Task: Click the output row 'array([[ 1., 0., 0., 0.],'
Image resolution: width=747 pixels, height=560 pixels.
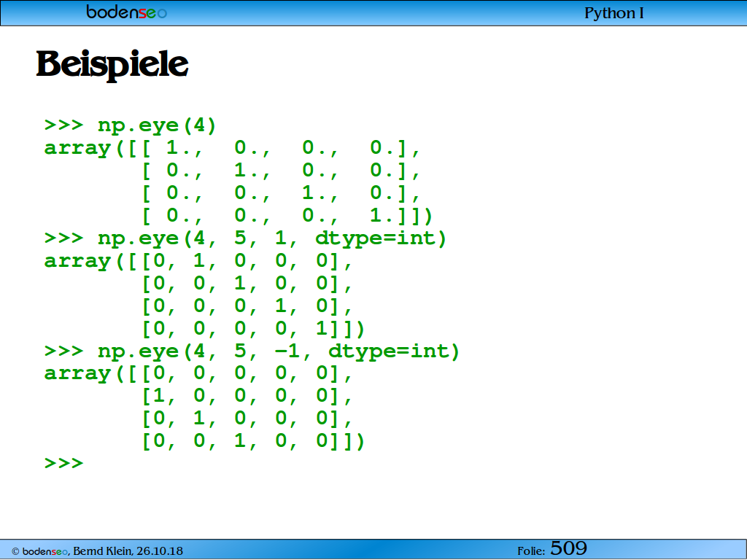Action: point(233,148)
